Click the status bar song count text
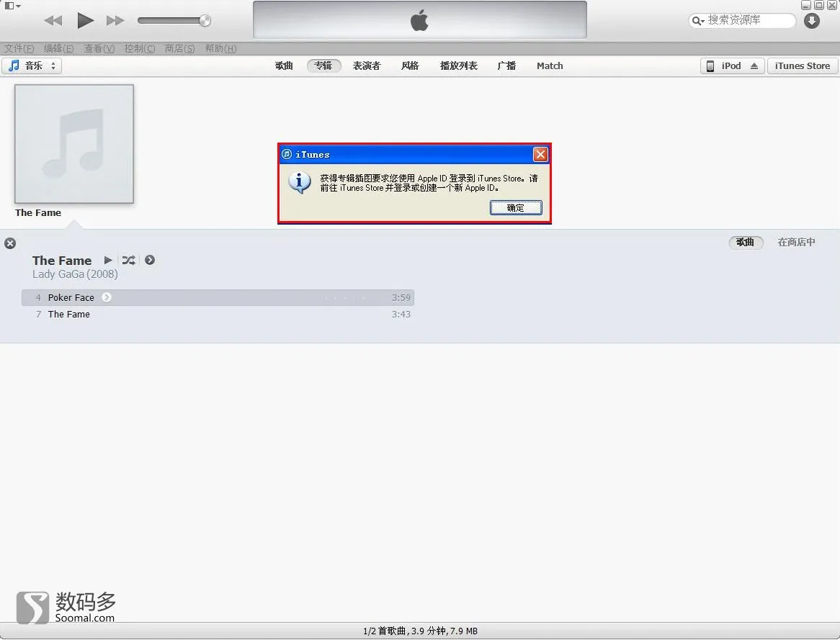 [x=420, y=631]
